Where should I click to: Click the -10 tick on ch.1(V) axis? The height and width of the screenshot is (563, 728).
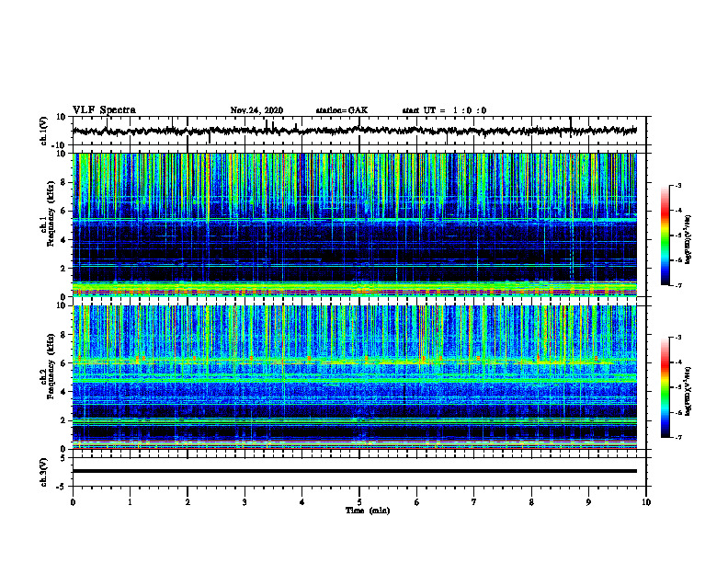click(60, 145)
